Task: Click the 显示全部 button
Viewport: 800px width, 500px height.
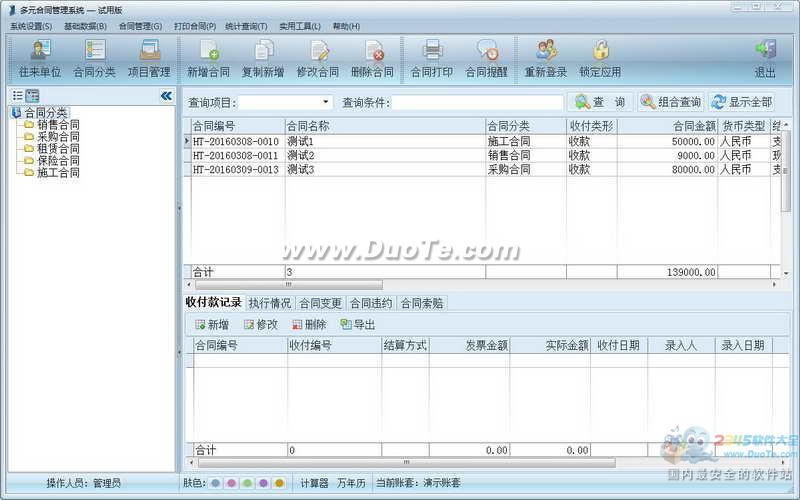Action: pyautogui.click(x=742, y=102)
